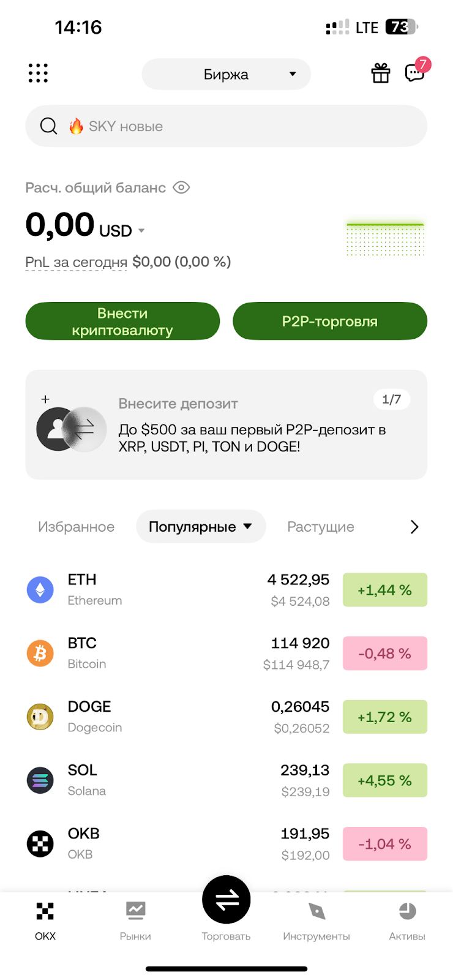Viewport: 453px width, 980px height.
Task: Hide balance using the eye icon
Action: coord(181,187)
